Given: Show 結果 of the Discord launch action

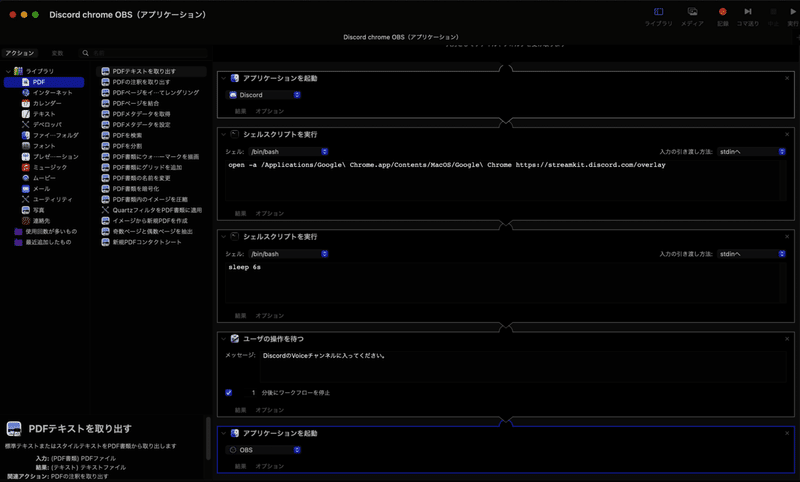Looking at the screenshot, I should pos(241,111).
